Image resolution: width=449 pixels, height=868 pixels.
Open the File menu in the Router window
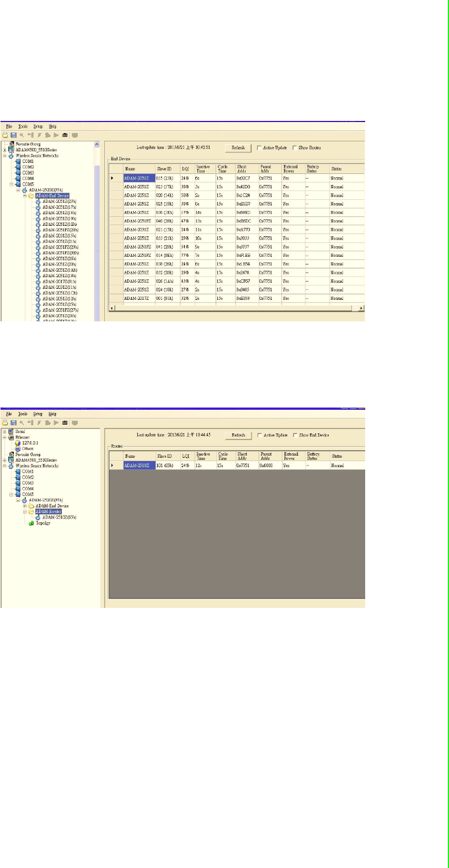click(9, 414)
